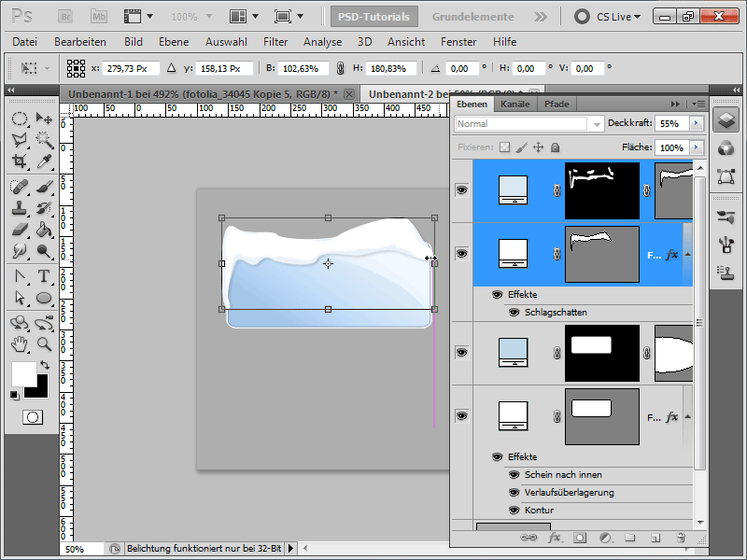Collapse effects of the snow shape layer

point(687,255)
